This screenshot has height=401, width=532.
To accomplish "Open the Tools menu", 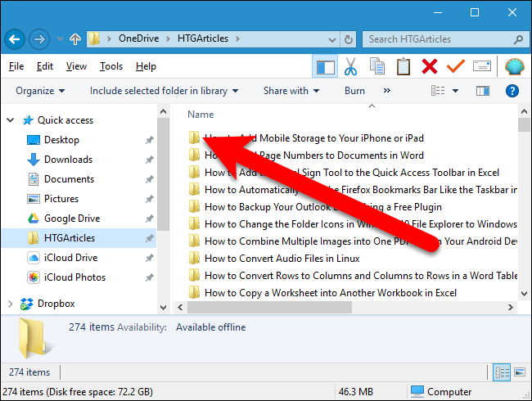I will click(x=111, y=66).
